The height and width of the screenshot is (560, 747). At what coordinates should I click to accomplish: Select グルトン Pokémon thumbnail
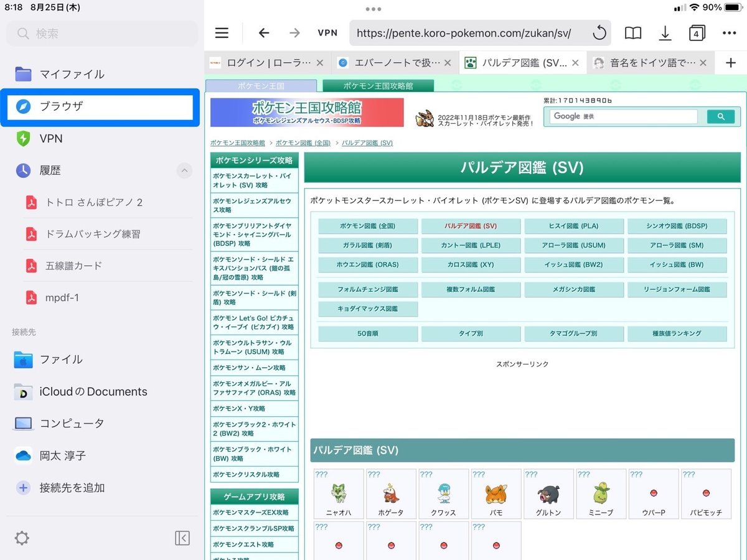click(x=548, y=493)
